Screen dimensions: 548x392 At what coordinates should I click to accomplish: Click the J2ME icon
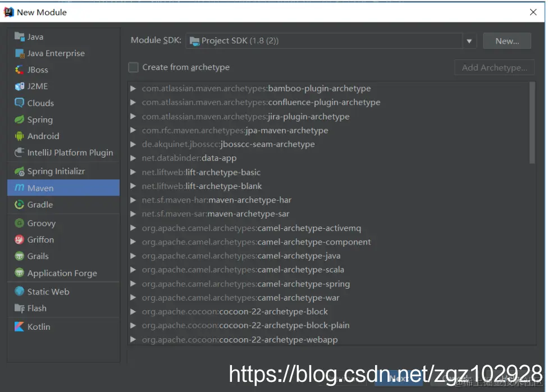[19, 86]
